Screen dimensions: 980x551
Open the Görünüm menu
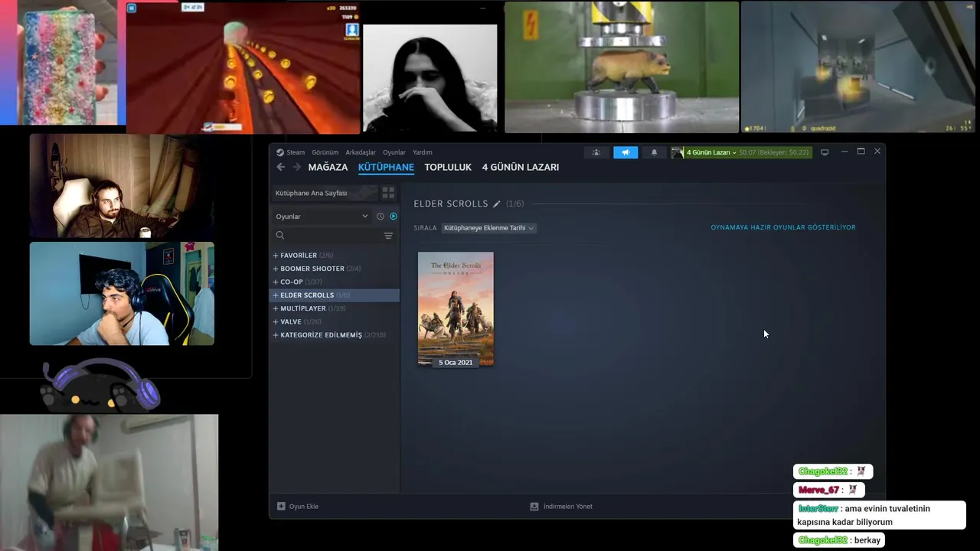click(x=325, y=152)
